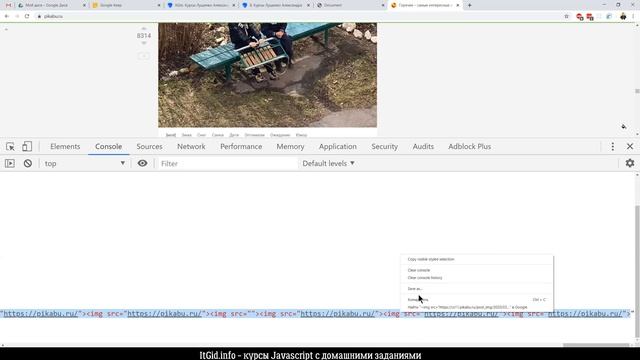
Task: Open the Audits tab
Action: [423, 147]
